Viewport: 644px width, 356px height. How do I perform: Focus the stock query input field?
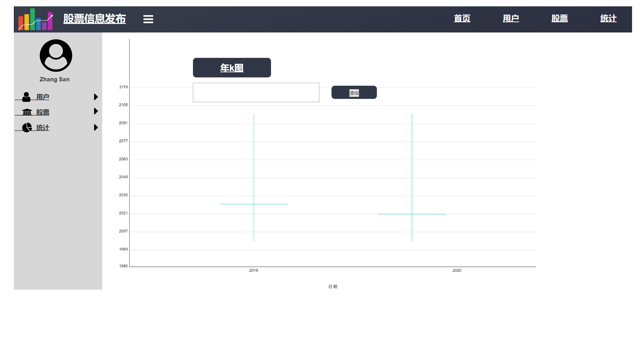coord(256,92)
